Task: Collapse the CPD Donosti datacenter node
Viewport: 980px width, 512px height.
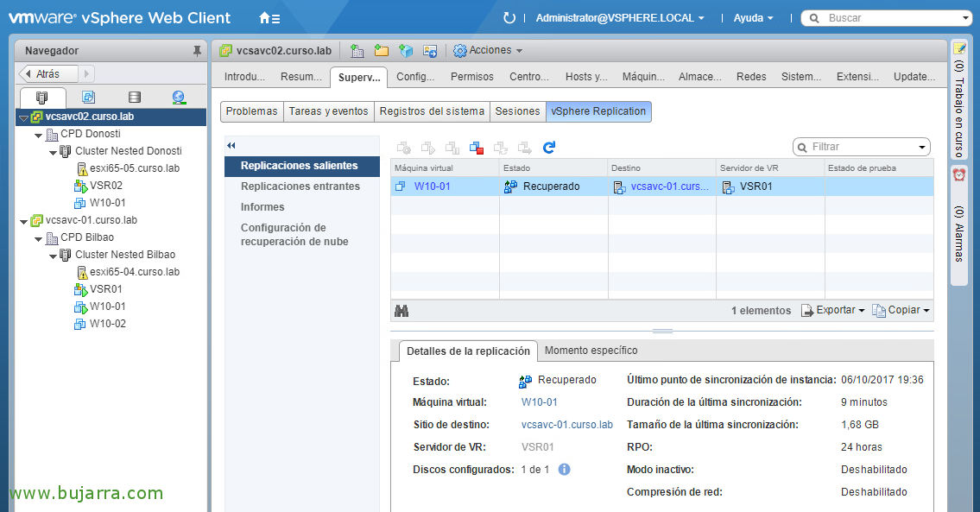Action: (x=39, y=135)
